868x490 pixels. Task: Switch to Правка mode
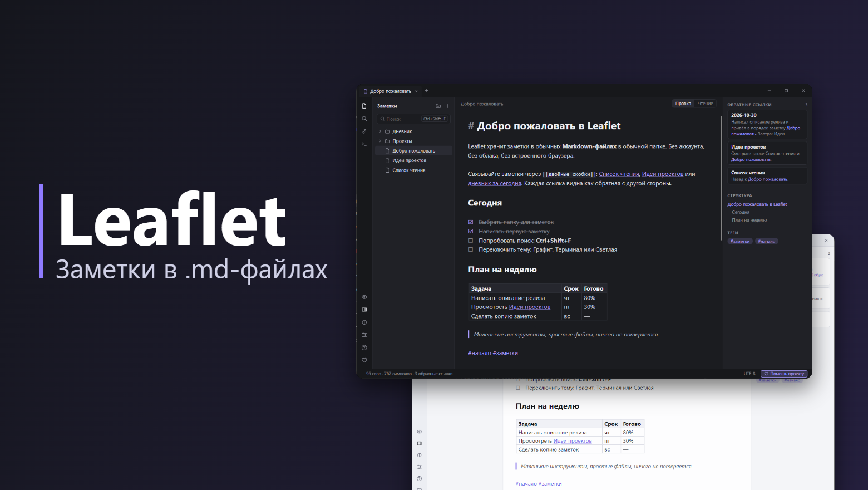coord(683,104)
